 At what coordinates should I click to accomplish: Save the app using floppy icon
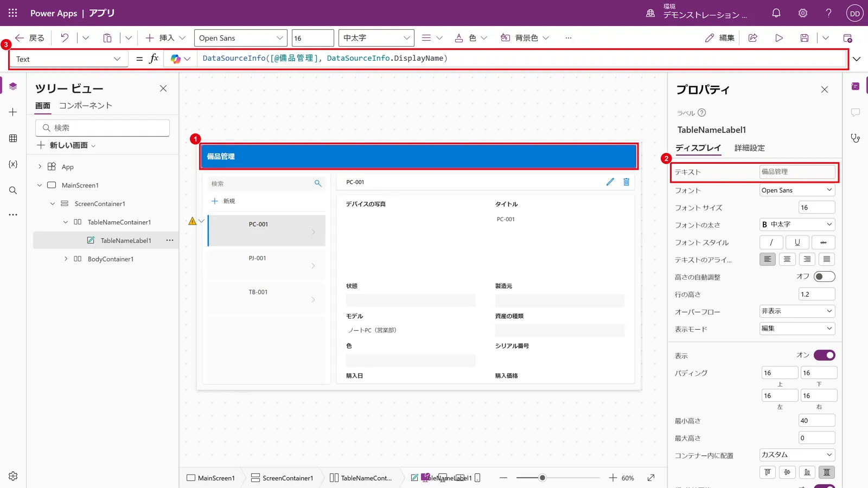tap(805, 38)
